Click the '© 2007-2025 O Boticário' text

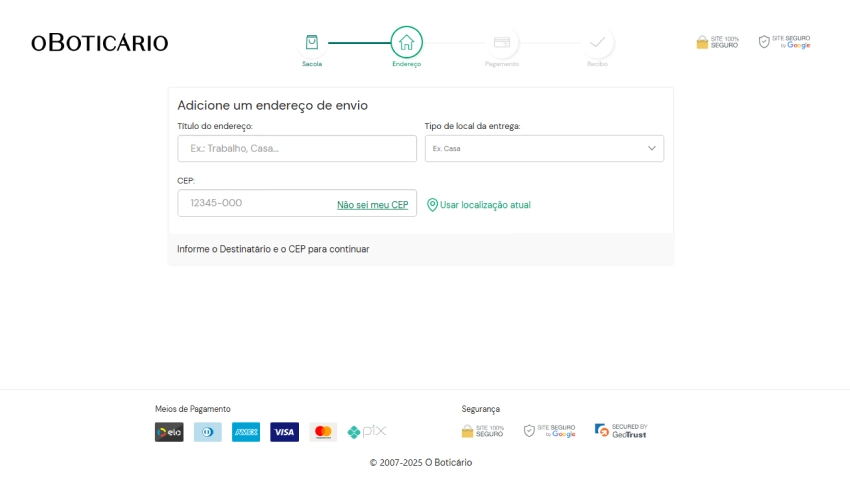[x=421, y=463]
